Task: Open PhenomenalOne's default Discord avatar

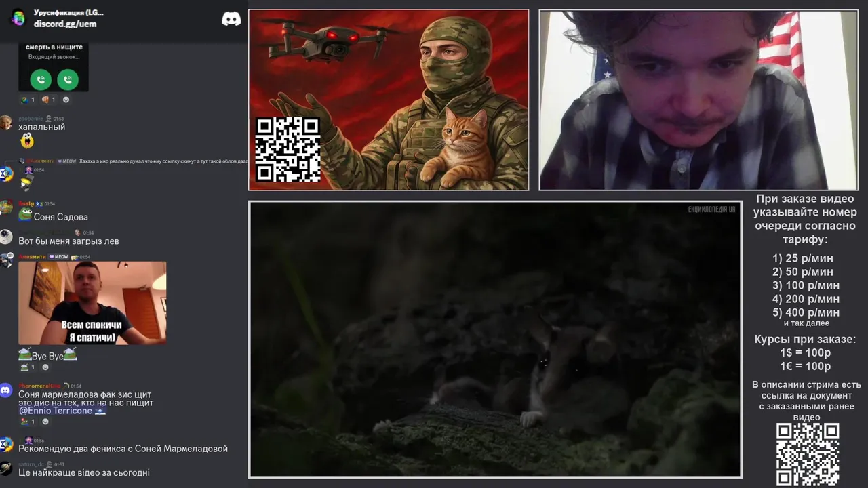Action: click(x=6, y=390)
